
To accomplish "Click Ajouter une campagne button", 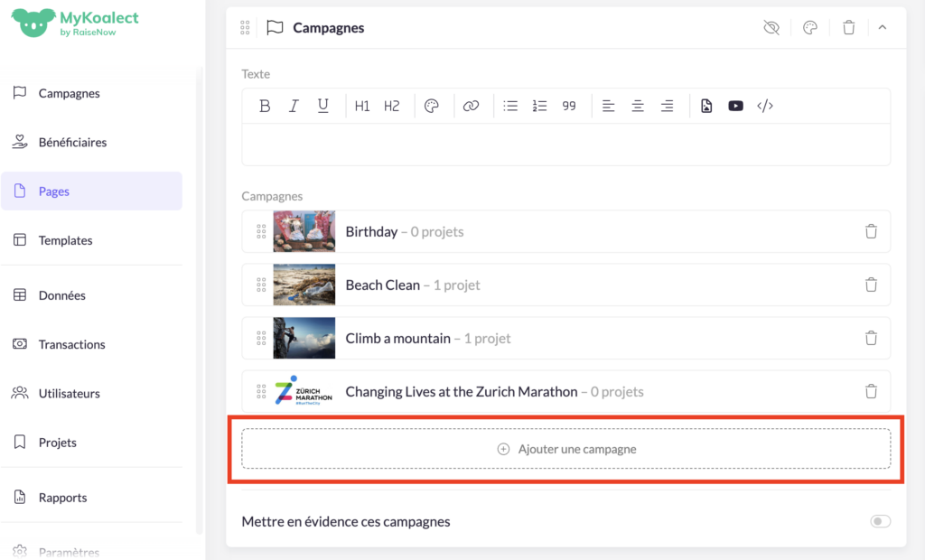I will click(566, 449).
